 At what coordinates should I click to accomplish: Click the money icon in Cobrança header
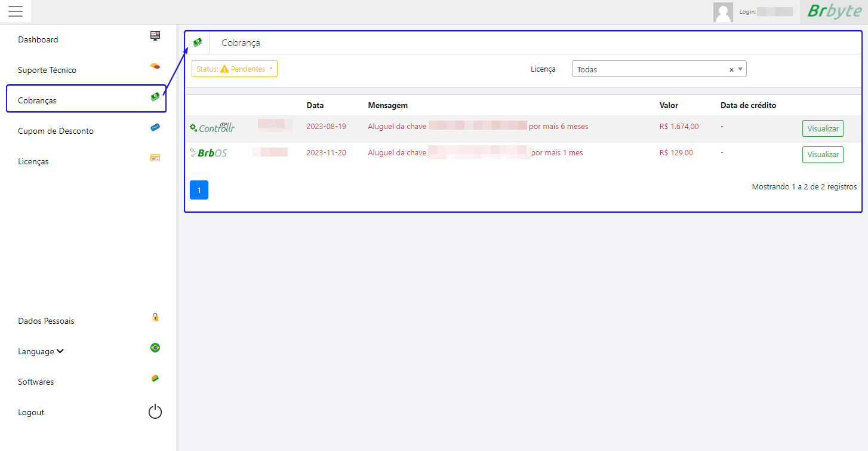198,42
